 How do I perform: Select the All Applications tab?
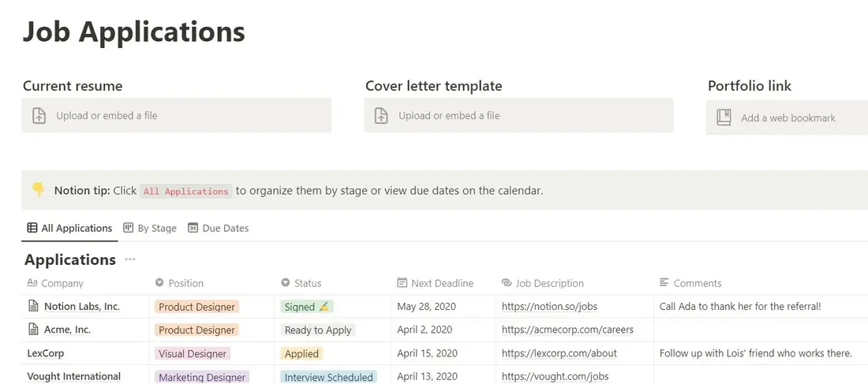point(69,228)
